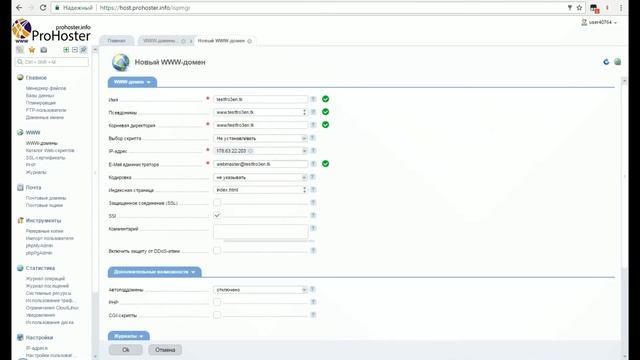Viewport: 640px width, 360px height.
Task: Open Менеджер файлов in sidebar
Action: point(46,88)
